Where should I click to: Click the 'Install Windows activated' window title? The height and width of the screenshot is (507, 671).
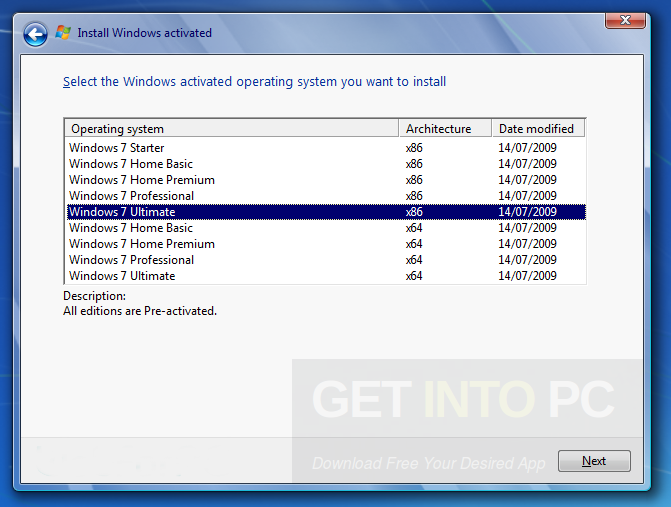pyautogui.click(x=144, y=33)
